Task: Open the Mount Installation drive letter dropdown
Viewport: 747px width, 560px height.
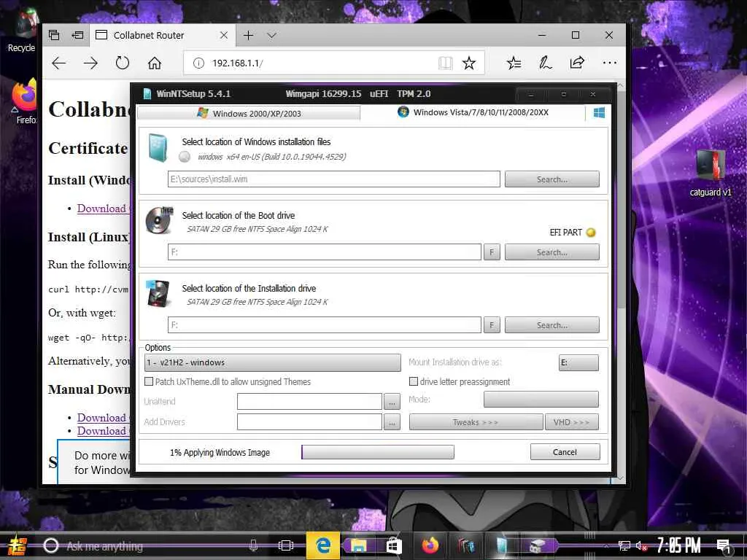Action: (578, 362)
